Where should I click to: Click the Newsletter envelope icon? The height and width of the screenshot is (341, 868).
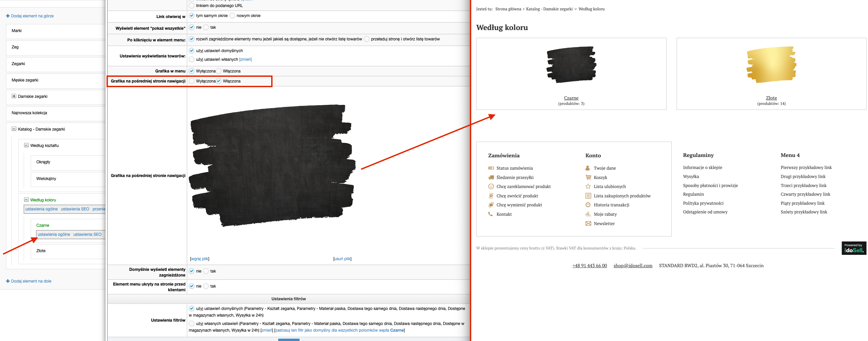coord(588,223)
